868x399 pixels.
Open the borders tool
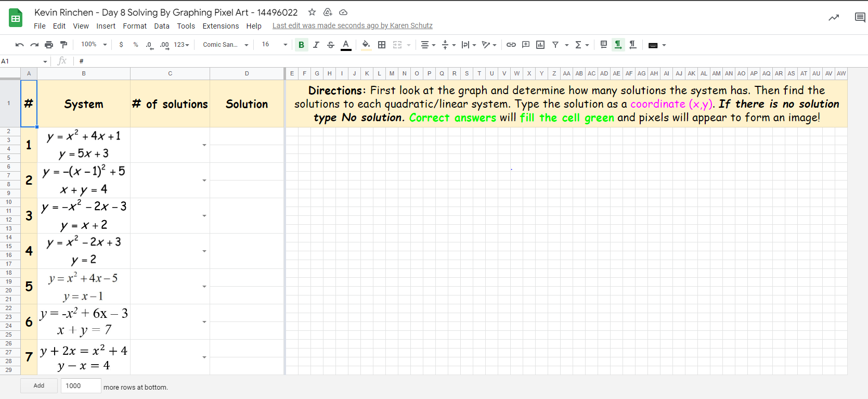[x=382, y=45]
